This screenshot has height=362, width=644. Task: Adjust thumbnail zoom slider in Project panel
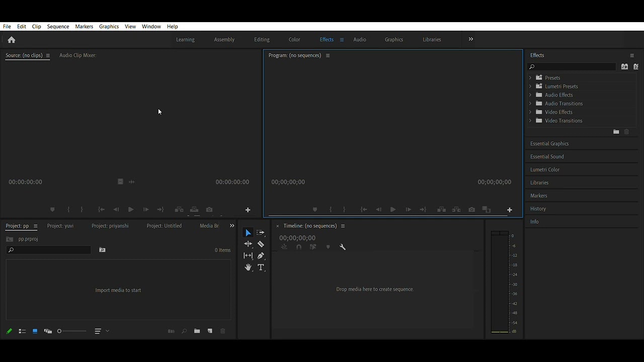(x=71, y=331)
